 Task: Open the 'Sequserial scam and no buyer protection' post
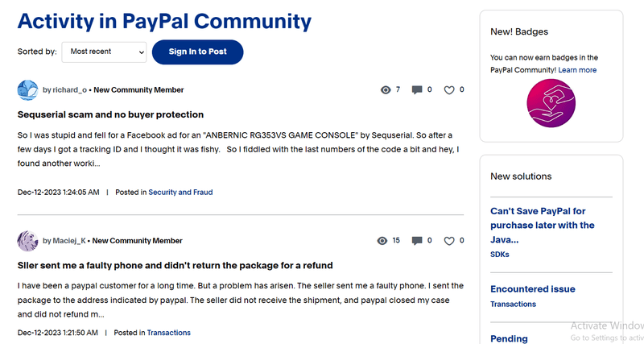(x=110, y=115)
